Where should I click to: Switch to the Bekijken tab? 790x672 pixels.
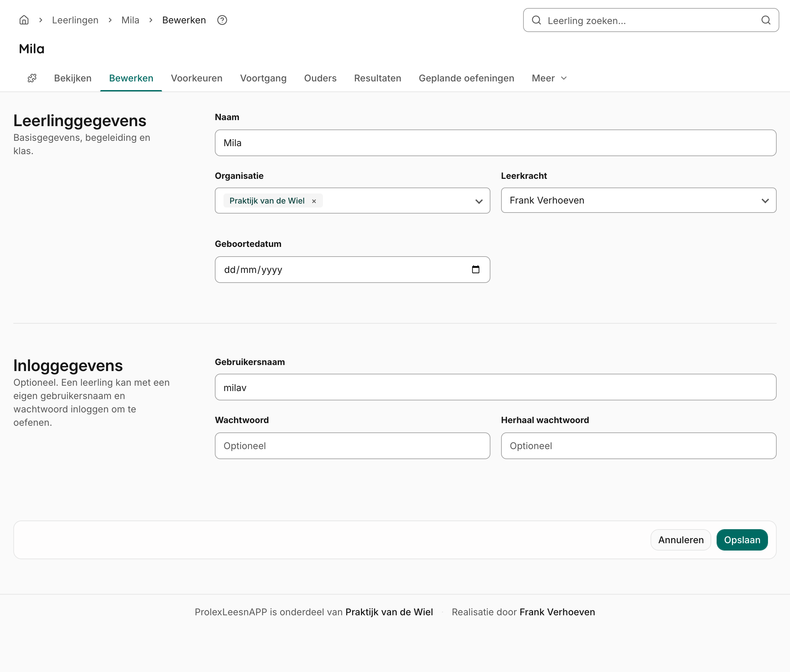[x=73, y=78]
